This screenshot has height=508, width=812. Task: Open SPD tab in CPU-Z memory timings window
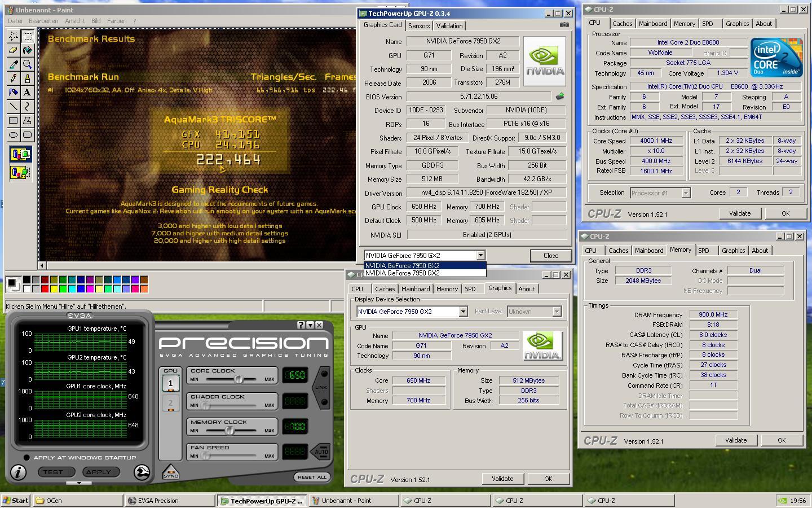(x=704, y=251)
